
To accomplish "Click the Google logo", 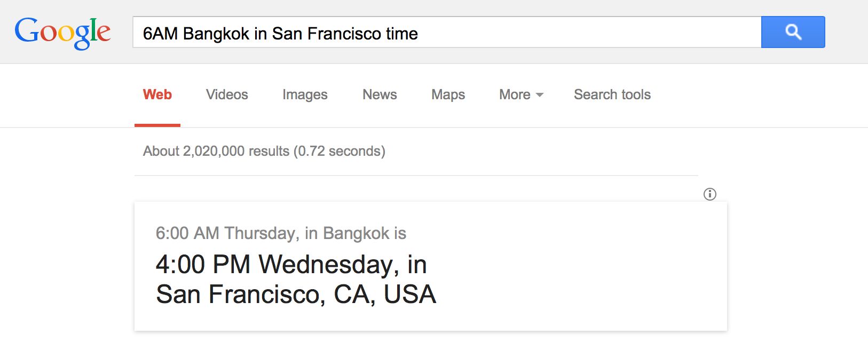I will coord(62,33).
